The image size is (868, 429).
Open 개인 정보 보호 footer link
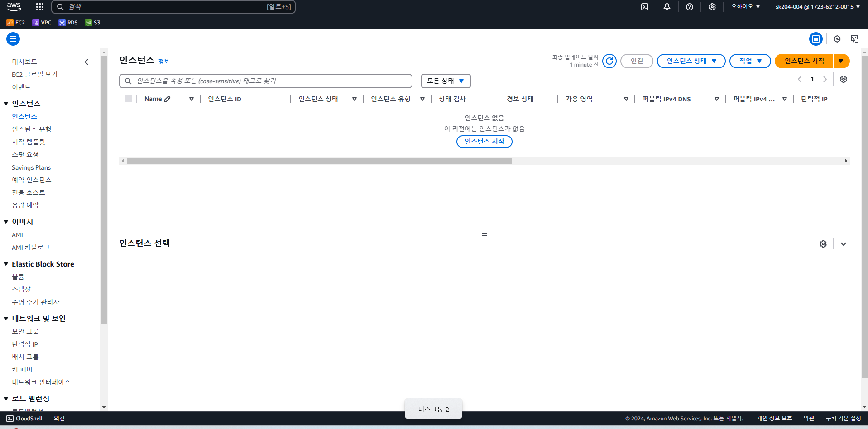point(774,419)
